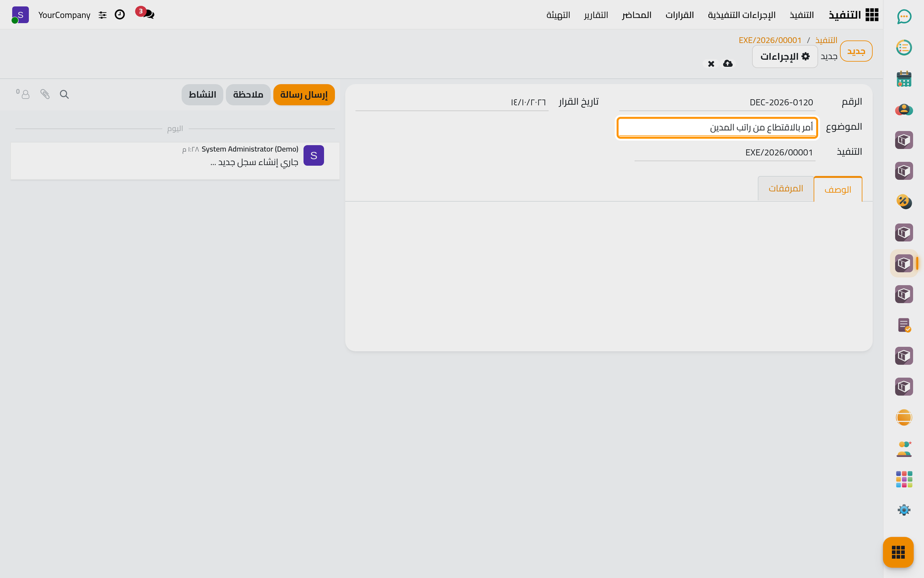
Task: Open the المحاضر menu
Action: point(637,15)
